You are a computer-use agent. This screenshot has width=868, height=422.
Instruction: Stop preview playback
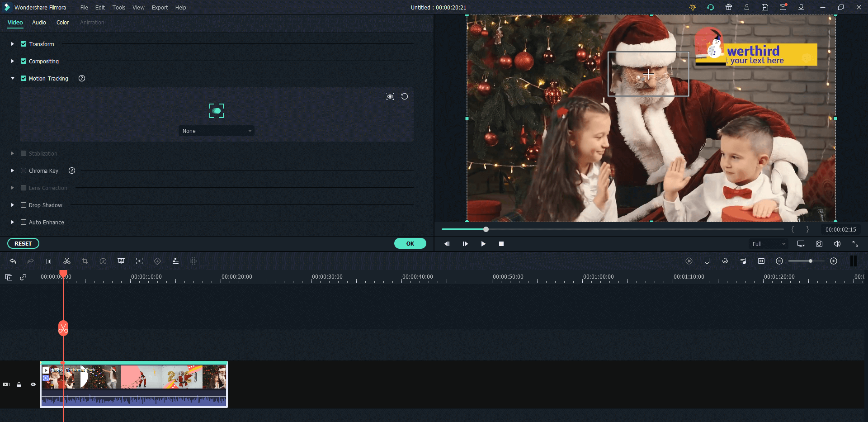click(501, 244)
